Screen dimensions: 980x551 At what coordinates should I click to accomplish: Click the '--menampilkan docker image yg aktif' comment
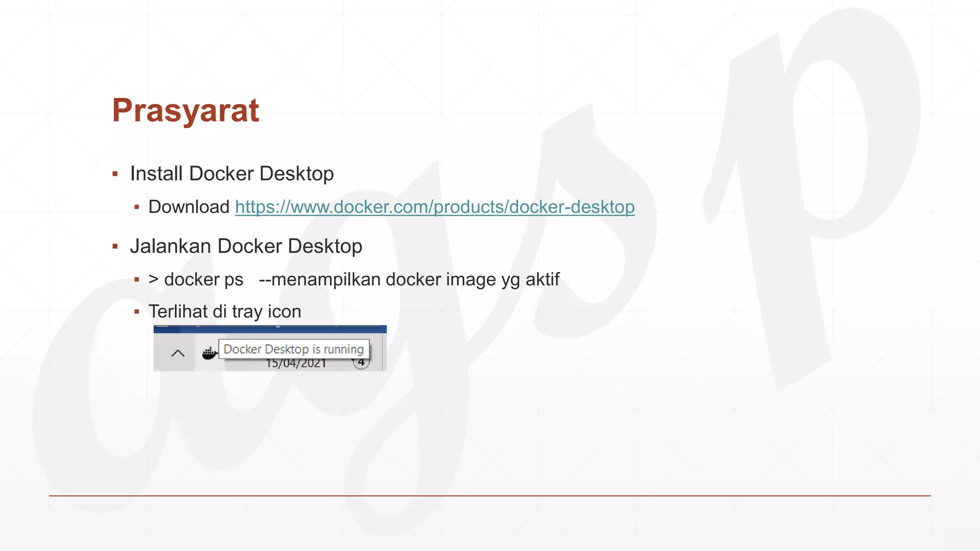[x=409, y=279]
